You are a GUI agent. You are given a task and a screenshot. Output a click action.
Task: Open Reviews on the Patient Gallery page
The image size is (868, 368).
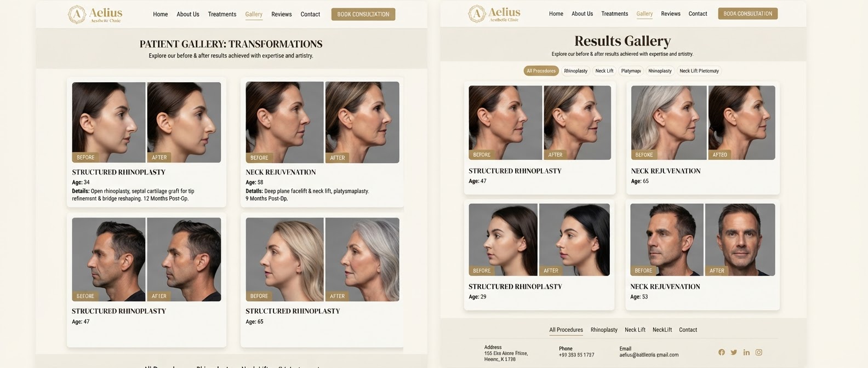282,14
